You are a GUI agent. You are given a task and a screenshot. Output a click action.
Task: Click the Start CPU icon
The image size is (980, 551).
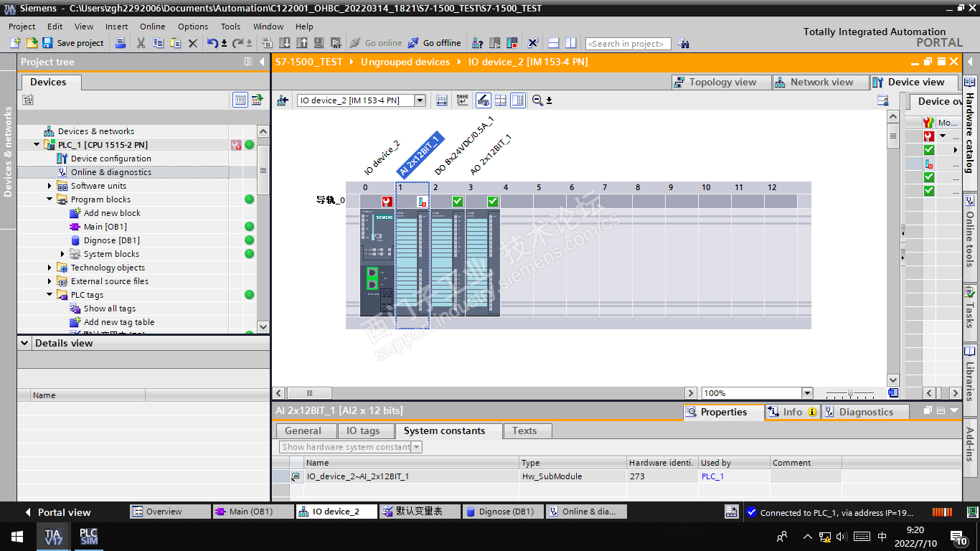495,43
